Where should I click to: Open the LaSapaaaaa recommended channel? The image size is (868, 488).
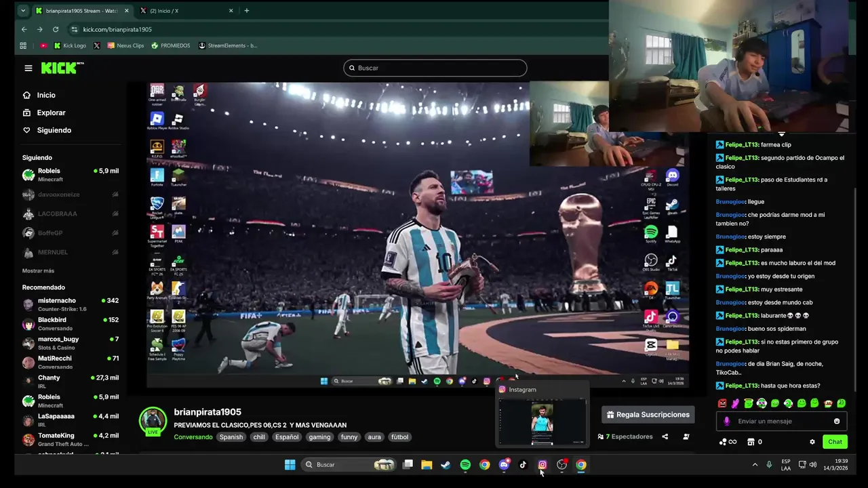[x=71, y=420]
